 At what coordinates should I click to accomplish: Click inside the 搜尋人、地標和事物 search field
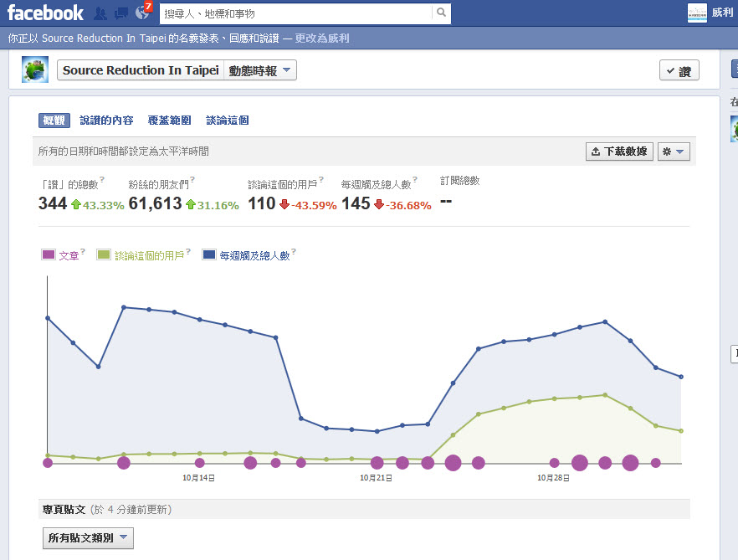click(x=297, y=13)
